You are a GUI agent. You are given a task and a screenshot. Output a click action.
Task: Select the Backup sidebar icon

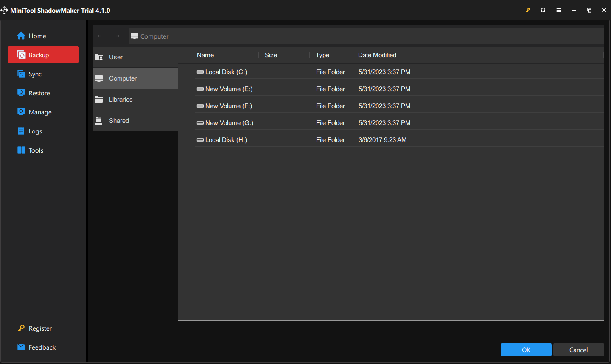pyautogui.click(x=20, y=55)
